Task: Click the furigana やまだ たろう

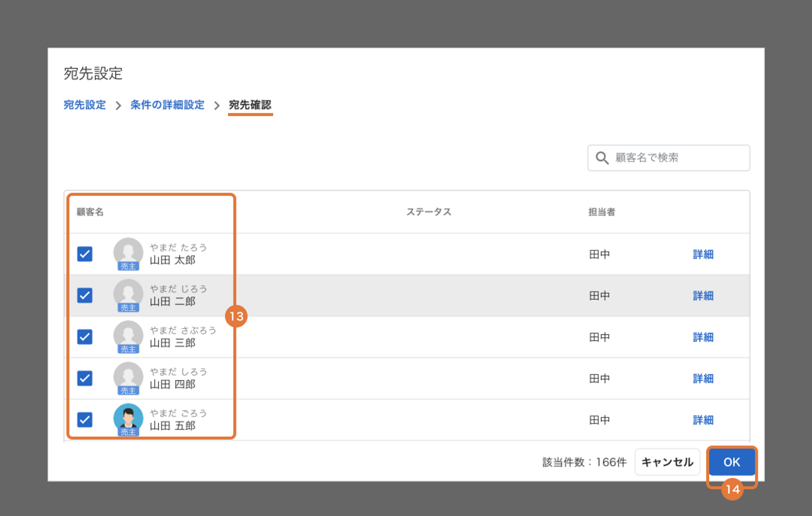Action: (x=179, y=247)
